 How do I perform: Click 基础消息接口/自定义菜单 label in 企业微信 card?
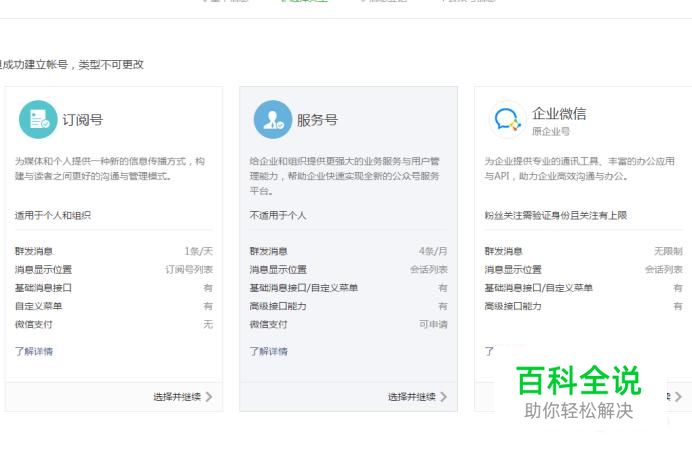coord(539,288)
